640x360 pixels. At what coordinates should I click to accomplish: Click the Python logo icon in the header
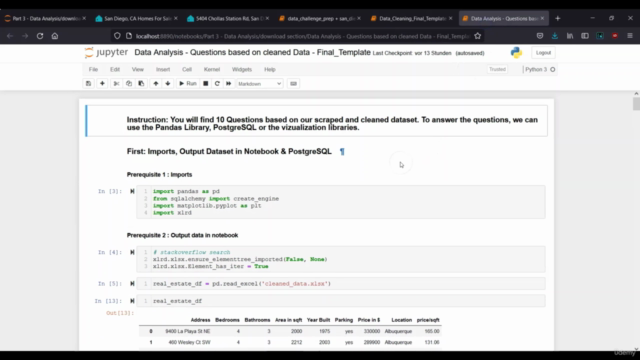tap(516, 53)
